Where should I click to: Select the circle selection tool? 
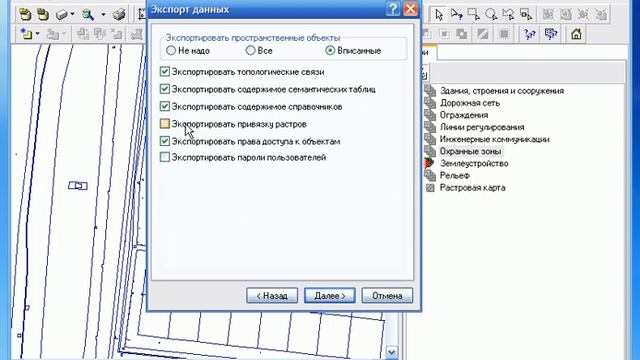pos(491,15)
